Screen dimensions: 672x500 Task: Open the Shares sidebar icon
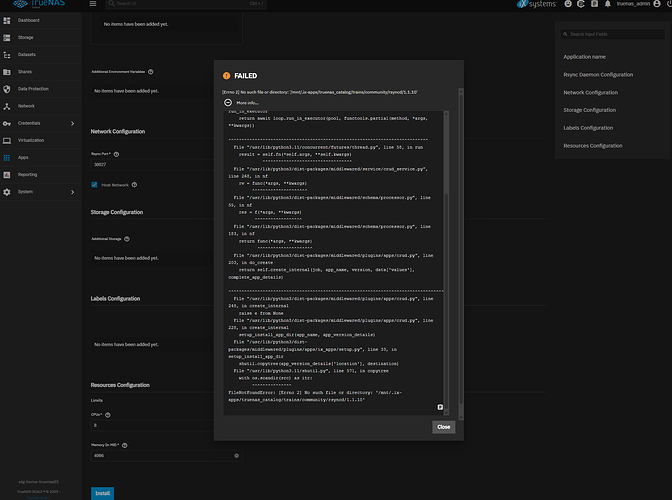[x=7, y=72]
